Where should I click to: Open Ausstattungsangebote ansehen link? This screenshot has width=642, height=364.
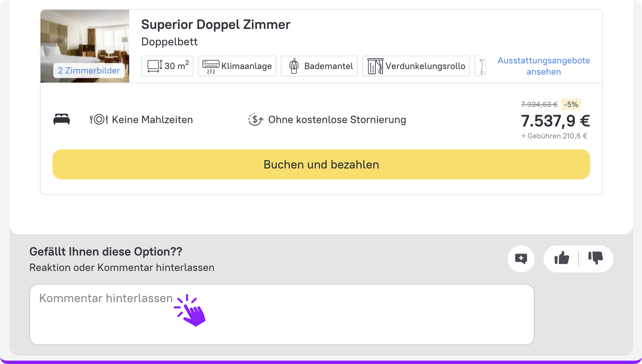543,66
